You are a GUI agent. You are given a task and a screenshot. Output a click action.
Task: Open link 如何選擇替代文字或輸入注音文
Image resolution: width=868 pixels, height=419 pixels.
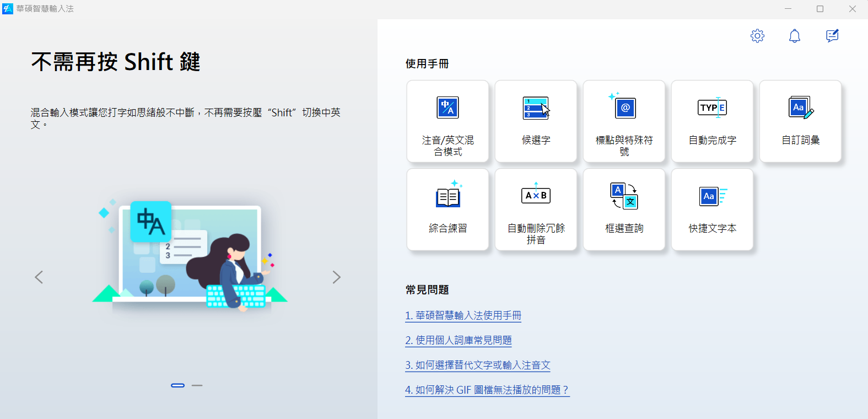478,365
